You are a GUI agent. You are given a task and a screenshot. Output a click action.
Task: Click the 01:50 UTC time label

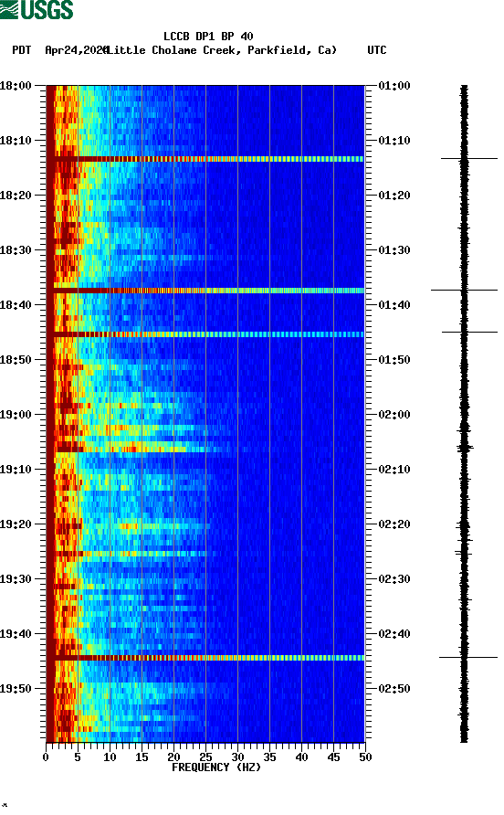coord(394,360)
